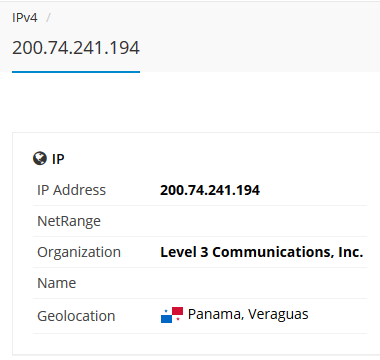
Task: Click the blue underline beneath the address heading
Action: coord(76,72)
